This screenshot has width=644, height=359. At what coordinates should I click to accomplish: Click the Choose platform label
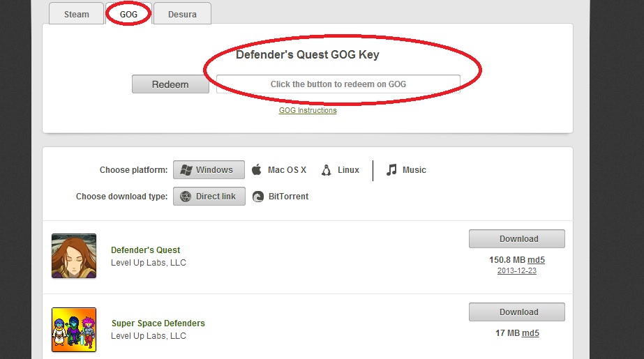tap(133, 170)
